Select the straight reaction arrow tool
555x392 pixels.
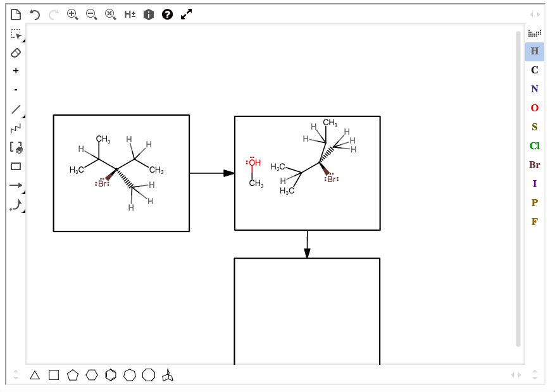tap(16, 185)
